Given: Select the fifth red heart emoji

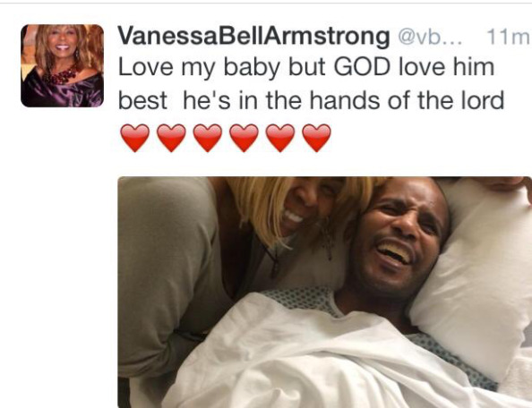Looking at the screenshot, I should 280,138.
